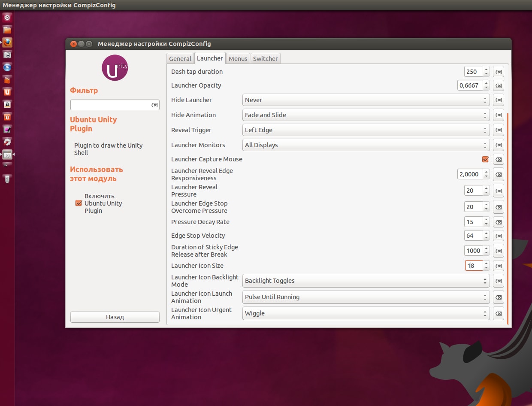
Task: Reset Launcher Icon Backlight Mode
Action: (498, 281)
